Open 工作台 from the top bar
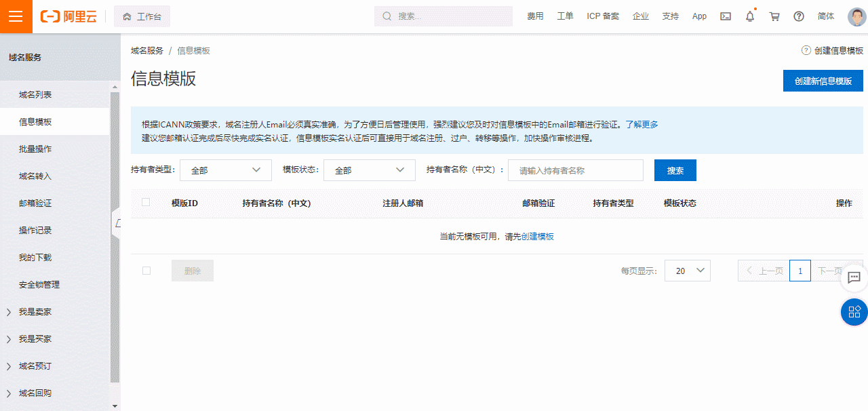 [x=142, y=16]
